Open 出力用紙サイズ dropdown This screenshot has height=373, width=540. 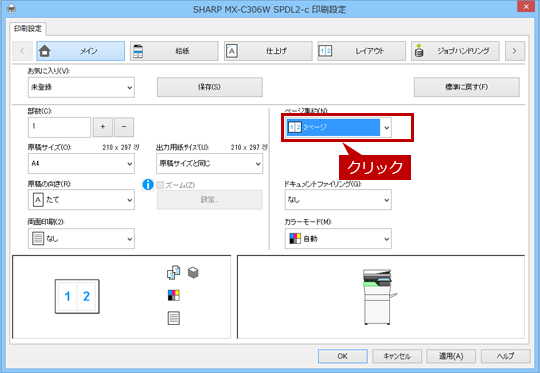point(209,164)
